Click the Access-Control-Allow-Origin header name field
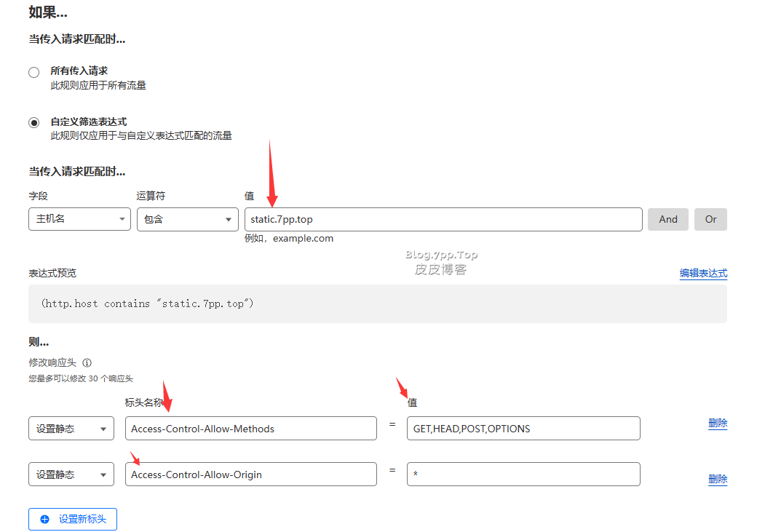Screen dimensions: 765x532 [250, 475]
